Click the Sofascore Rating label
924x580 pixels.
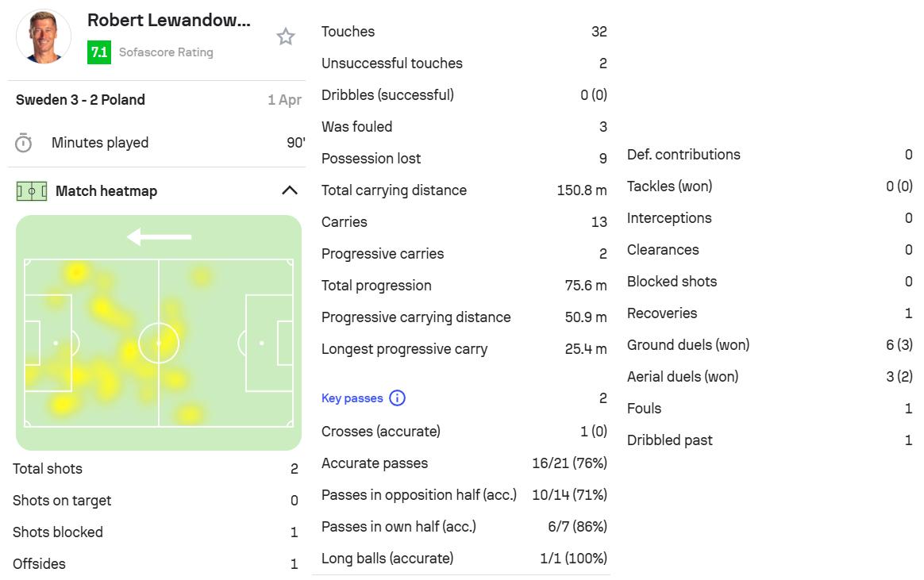point(166,52)
